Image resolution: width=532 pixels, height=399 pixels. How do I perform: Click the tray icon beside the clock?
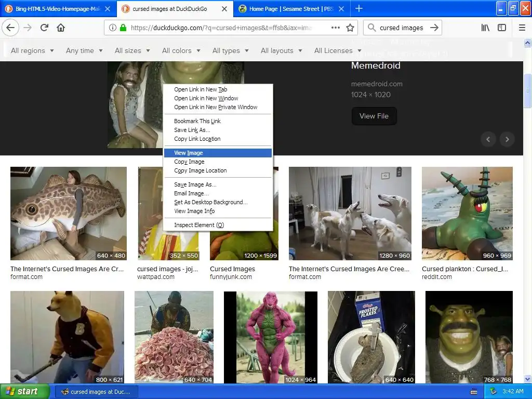494,391
